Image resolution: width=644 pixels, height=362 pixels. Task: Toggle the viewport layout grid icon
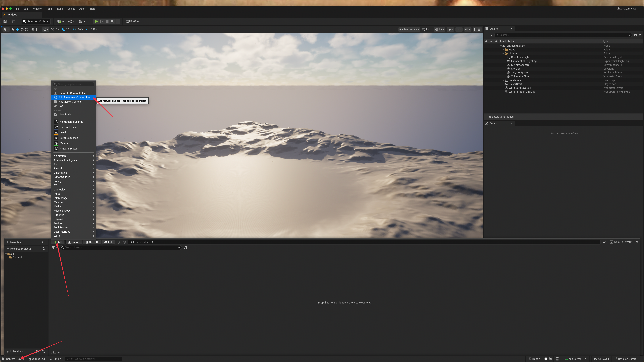(x=479, y=29)
